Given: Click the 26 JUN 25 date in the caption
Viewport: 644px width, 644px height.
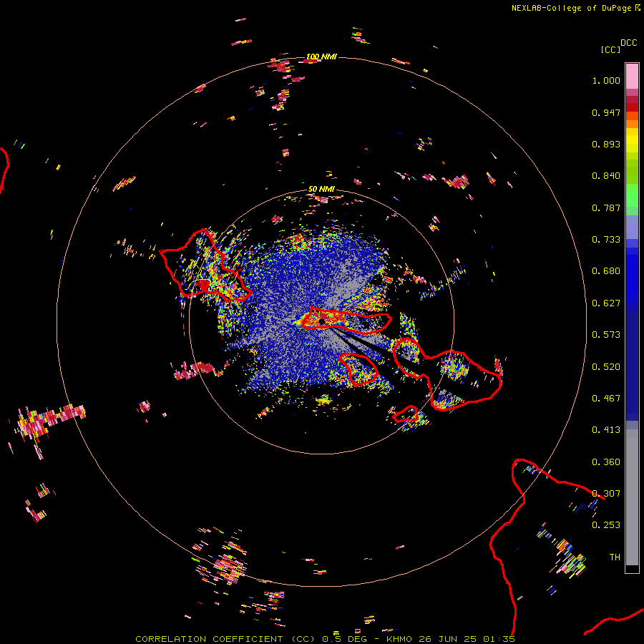Looking at the screenshot, I should 448,639.
